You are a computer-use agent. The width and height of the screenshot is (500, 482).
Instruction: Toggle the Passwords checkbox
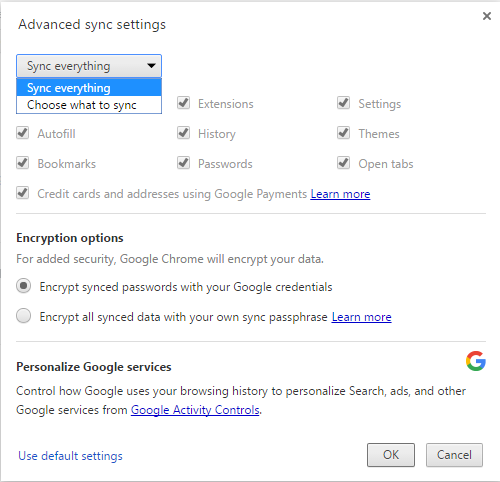point(183,163)
